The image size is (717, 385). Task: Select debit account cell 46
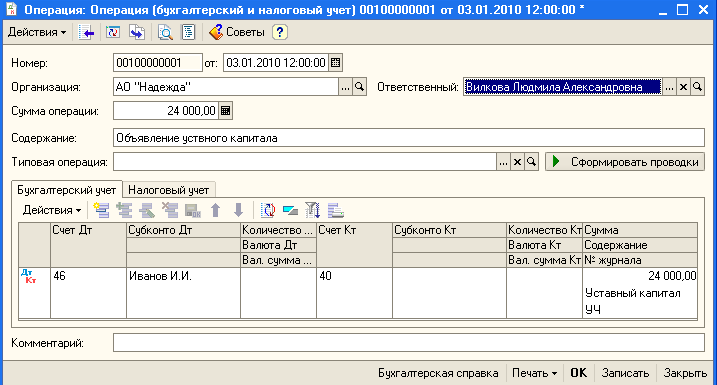(x=88, y=293)
